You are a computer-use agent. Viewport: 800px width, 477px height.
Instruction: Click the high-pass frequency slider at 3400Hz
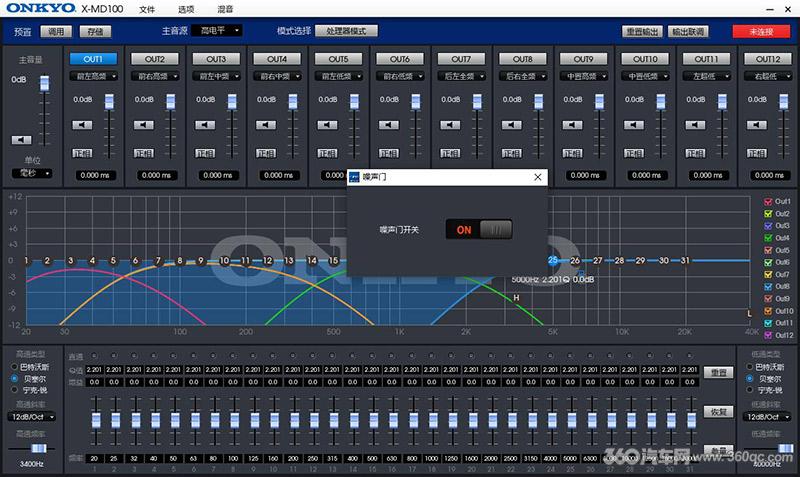pos(38,448)
